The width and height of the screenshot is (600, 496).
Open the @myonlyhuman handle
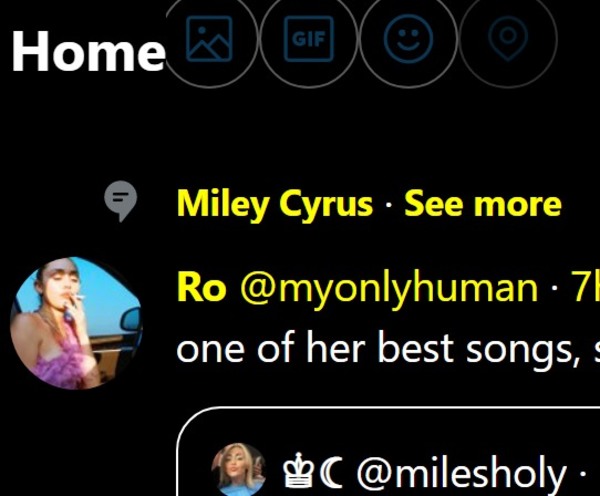388,288
